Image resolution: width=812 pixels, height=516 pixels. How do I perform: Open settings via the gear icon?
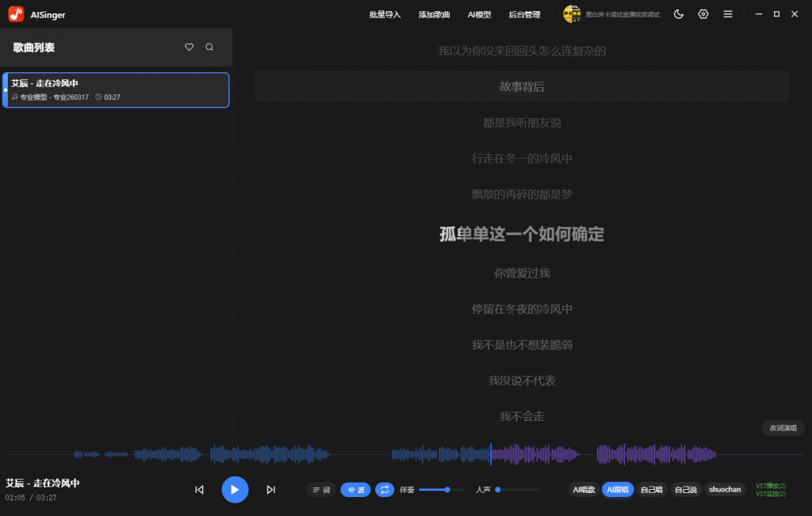[703, 14]
